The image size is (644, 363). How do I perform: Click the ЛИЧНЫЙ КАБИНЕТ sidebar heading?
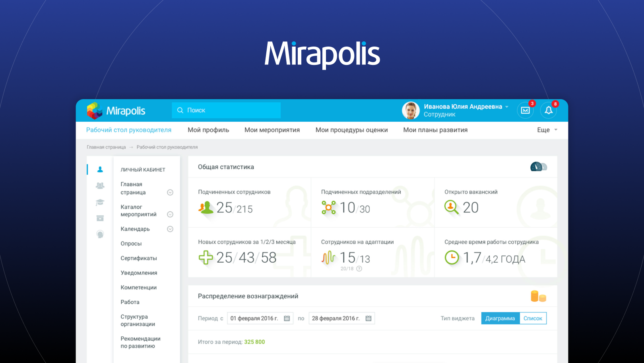(143, 170)
